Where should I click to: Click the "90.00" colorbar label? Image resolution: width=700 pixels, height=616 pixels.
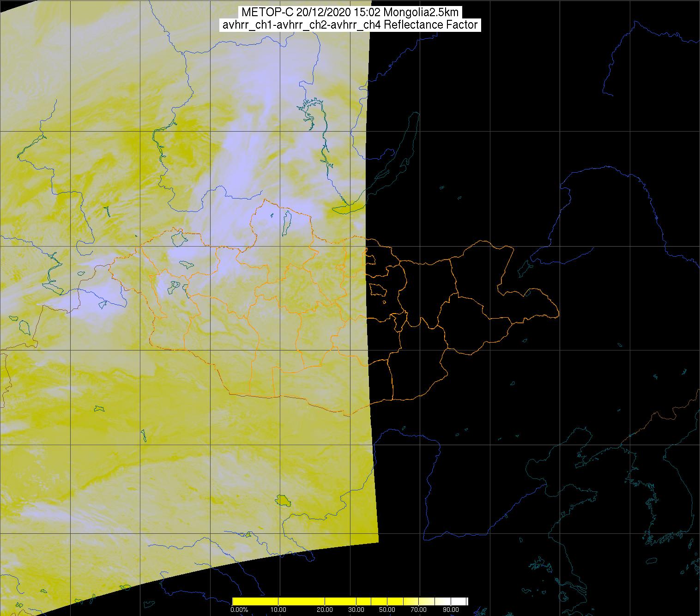pyautogui.click(x=451, y=610)
